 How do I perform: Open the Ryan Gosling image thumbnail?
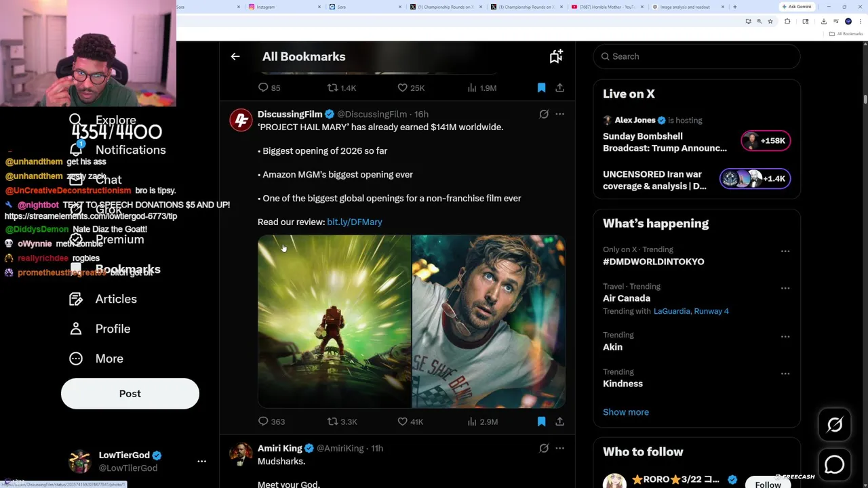(x=488, y=321)
